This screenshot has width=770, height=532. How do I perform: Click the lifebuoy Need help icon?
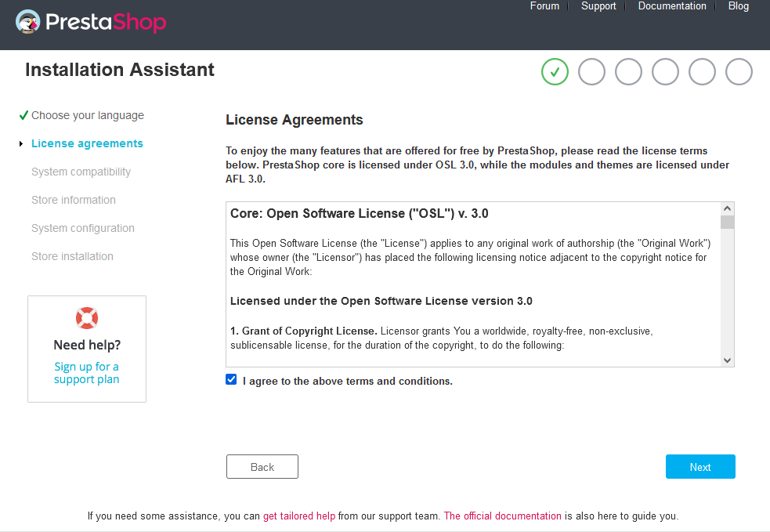pos(87,318)
